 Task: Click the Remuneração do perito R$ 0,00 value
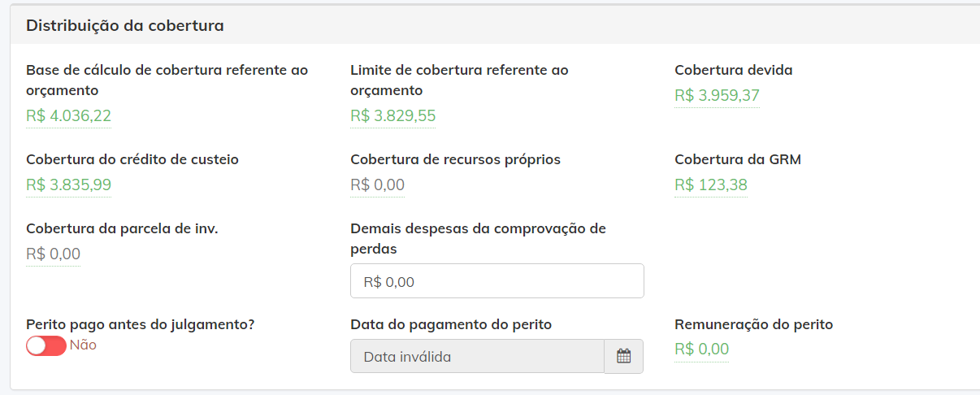[x=701, y=349]
